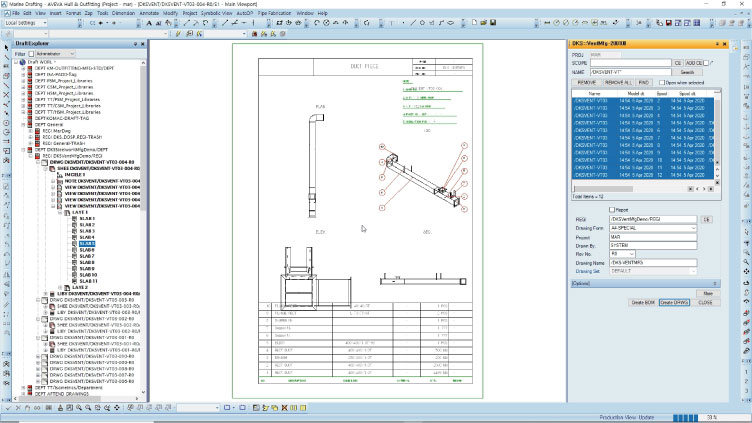This screenshot has width=752, height=423.
Task: Select the text annotation tool (A) in toolbar
Action: point(149,23)
